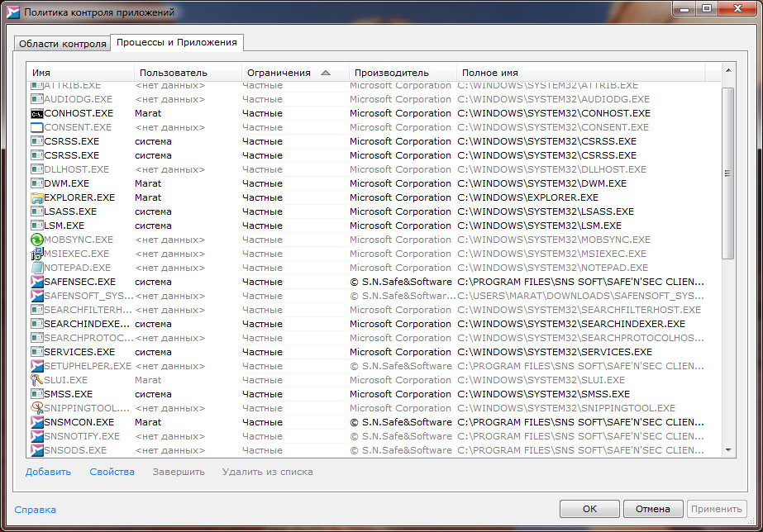Click the Завершить link
This screenshot has width=763, height=532.
click(179, 472)
